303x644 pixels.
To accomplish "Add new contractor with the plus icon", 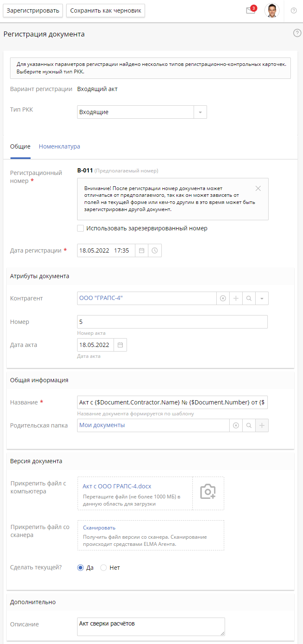I will point(236,298).
